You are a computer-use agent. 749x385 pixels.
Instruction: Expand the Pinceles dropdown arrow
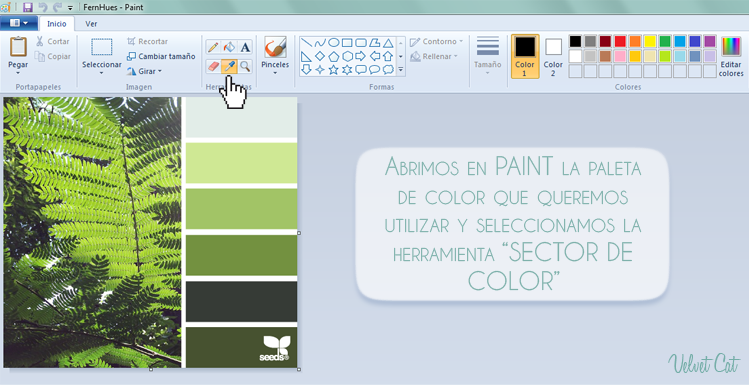(275, 73)
